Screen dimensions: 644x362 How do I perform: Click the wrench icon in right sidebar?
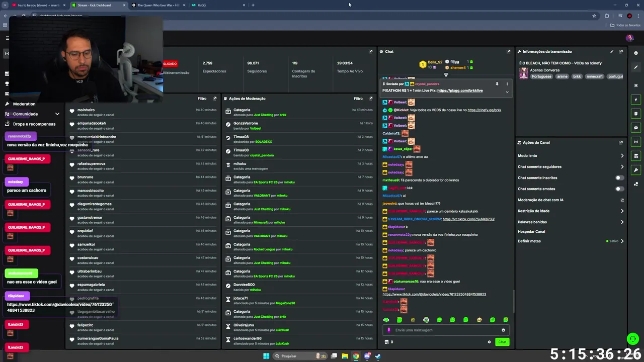[636, 170]
